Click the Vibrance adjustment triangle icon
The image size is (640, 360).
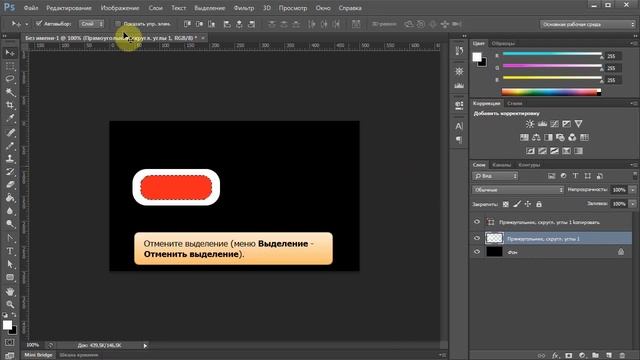[x=578, y=124]
